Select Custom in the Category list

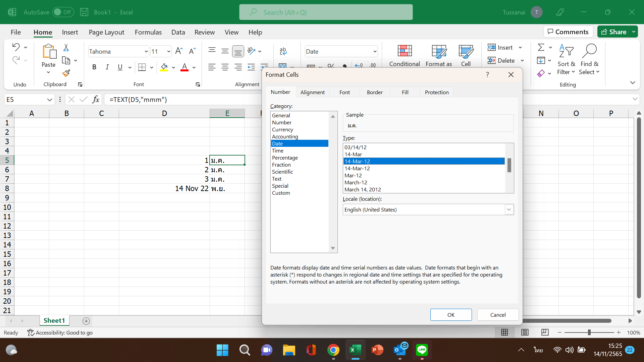click(281, 193)
